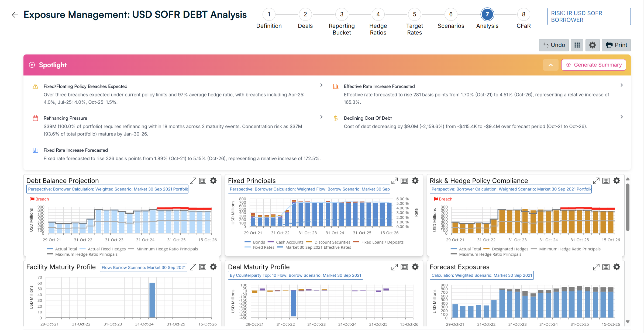Go to step 4 Hedge Ratios

[378, 15]
